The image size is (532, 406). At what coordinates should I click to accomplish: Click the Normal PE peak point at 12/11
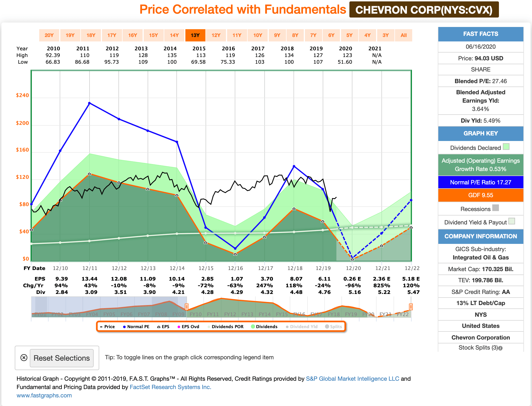[x=89, y=103]
